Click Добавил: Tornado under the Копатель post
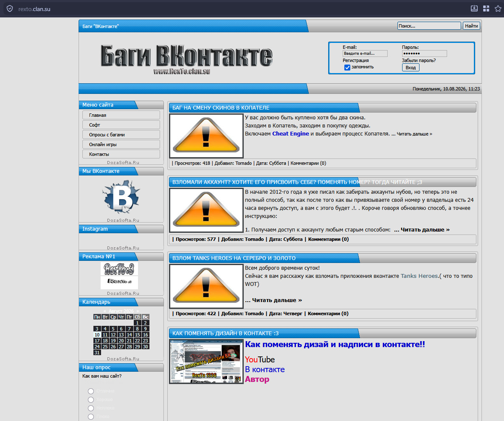 pos(233,163)
